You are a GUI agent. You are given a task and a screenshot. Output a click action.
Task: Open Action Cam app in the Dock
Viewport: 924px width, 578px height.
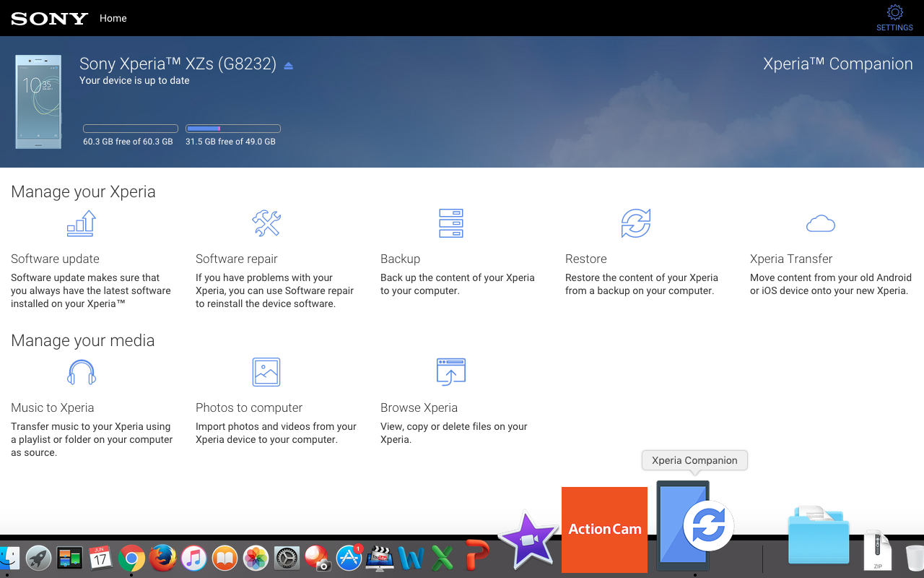pos(604,529)
